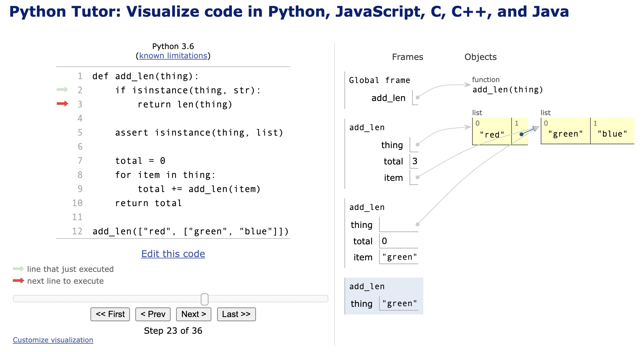Click the Python Tutor page title
644x352 pixels.
pos(289,12)
